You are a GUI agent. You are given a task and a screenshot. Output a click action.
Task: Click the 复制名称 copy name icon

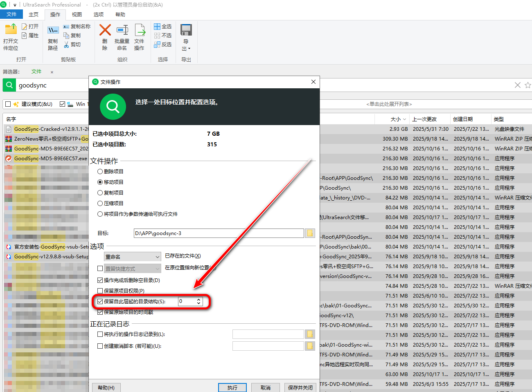(66, 27)
